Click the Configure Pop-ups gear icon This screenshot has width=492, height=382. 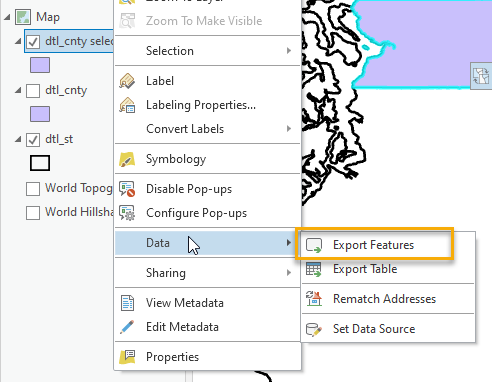tap(127, 213)
